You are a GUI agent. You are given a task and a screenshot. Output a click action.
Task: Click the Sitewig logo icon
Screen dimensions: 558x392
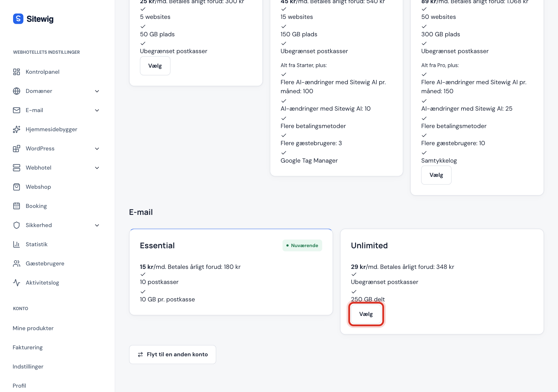coord(18,19)
